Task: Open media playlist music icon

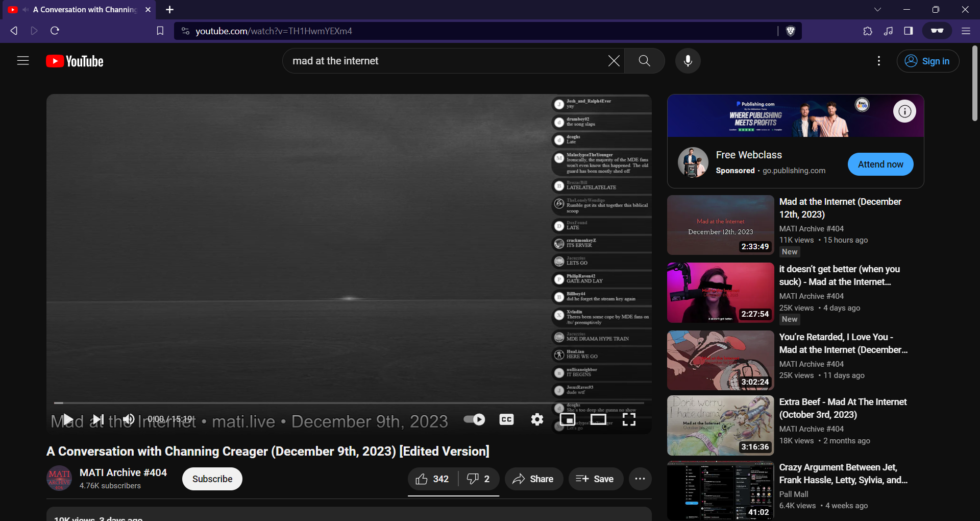Action: point(888,31)
